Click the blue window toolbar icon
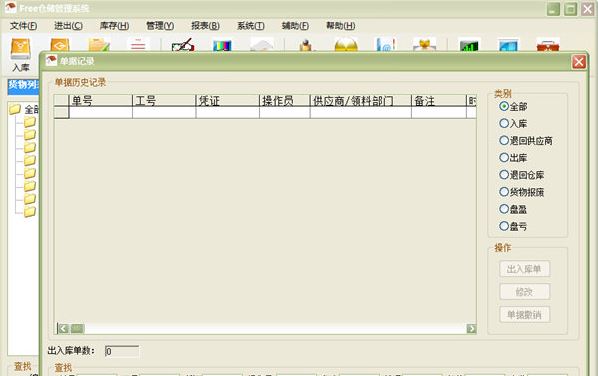Screen dimensions: 598x376 509,46
